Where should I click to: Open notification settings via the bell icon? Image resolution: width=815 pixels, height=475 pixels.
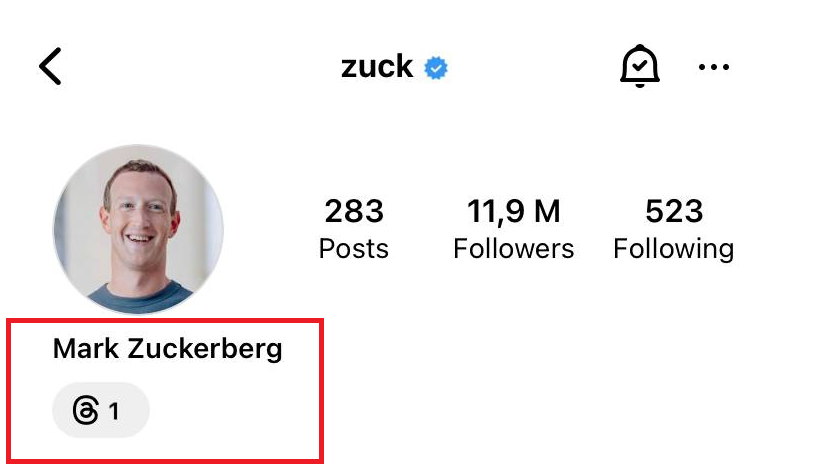(x=640, y=67)
